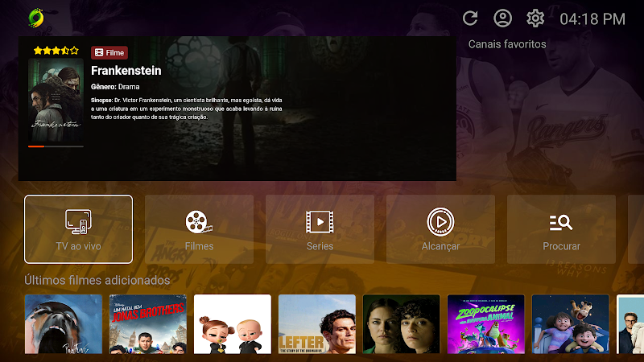Click the refresh icon in top bar

click(x=470, y=19)
